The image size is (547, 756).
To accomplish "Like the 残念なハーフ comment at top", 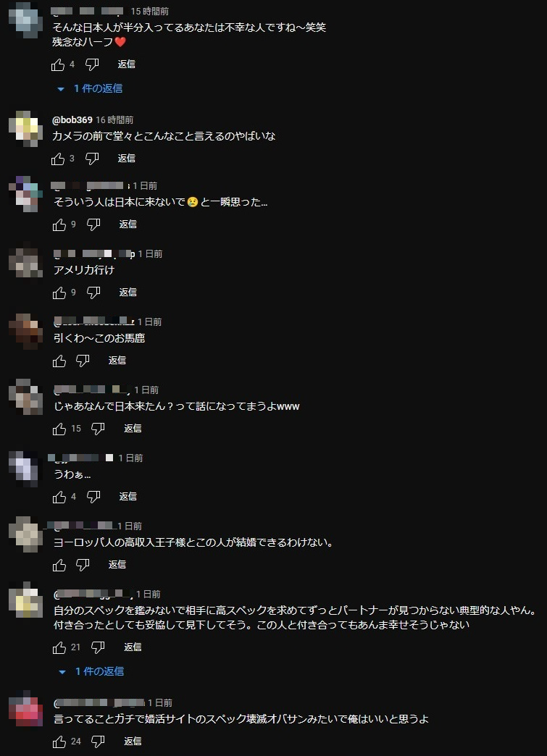I will [58, 64].
